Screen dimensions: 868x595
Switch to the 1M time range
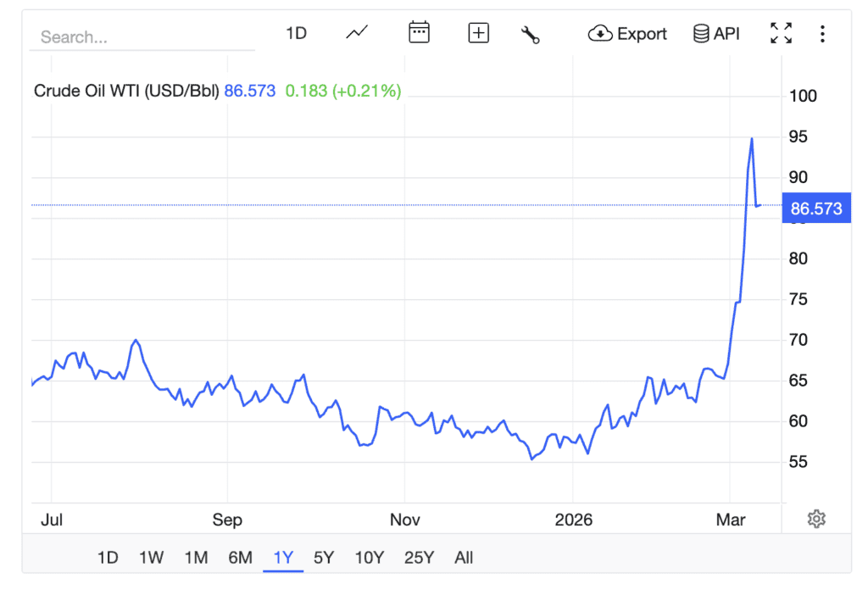click(196, 558)
